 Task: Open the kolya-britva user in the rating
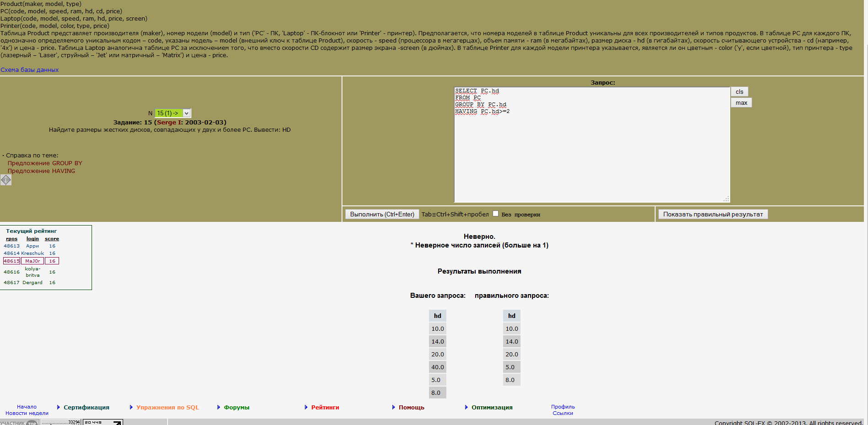point(33,272)
